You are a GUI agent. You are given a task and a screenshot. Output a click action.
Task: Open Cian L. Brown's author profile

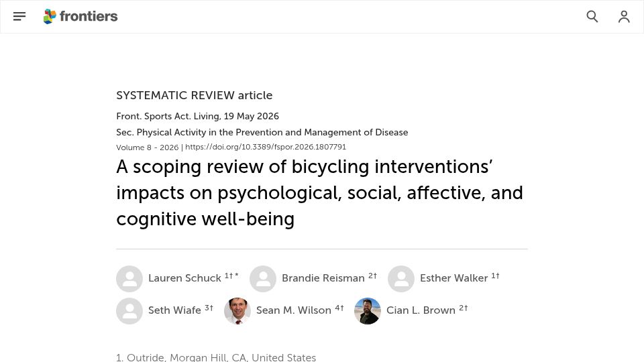421,310
